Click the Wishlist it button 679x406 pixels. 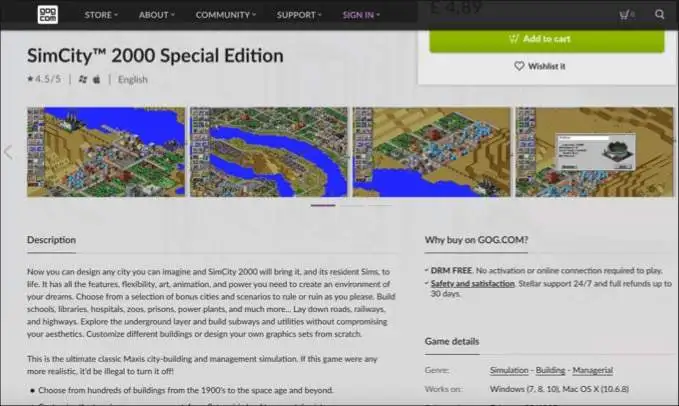540,66
